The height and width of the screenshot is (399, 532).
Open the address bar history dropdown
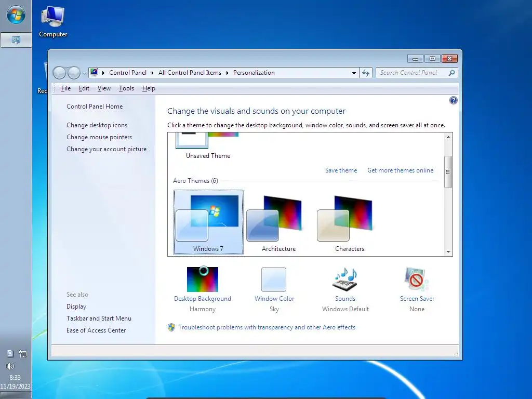[354, 73]
